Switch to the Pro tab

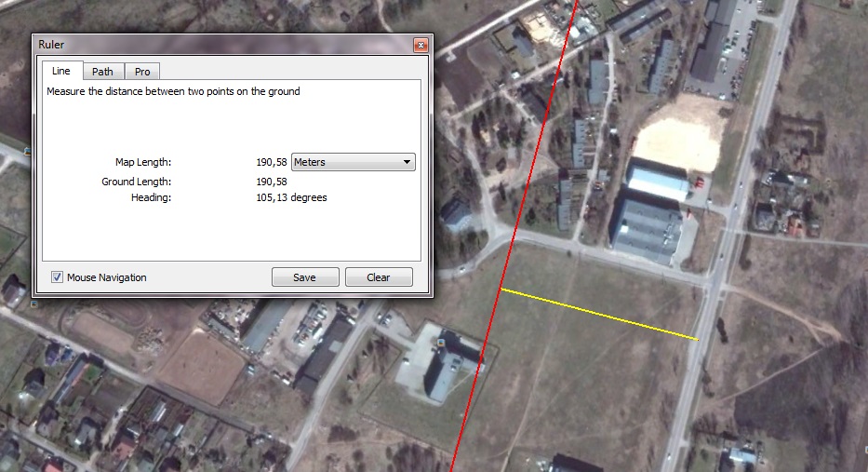(x=142, y=72)
